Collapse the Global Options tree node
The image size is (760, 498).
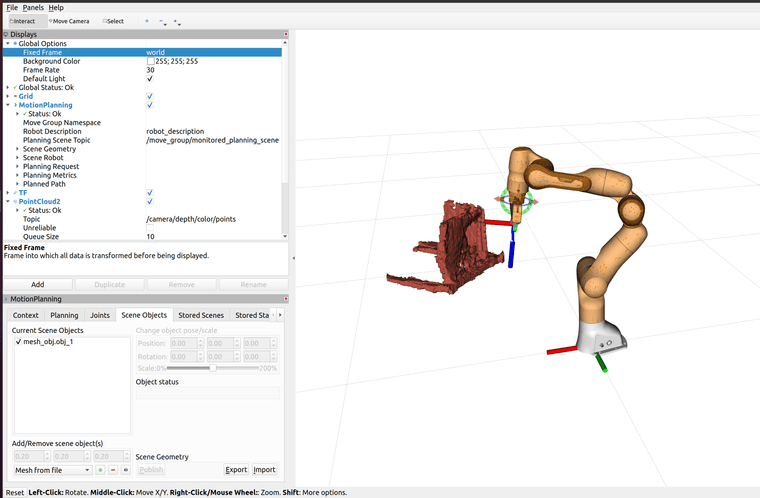click(8, 44)
